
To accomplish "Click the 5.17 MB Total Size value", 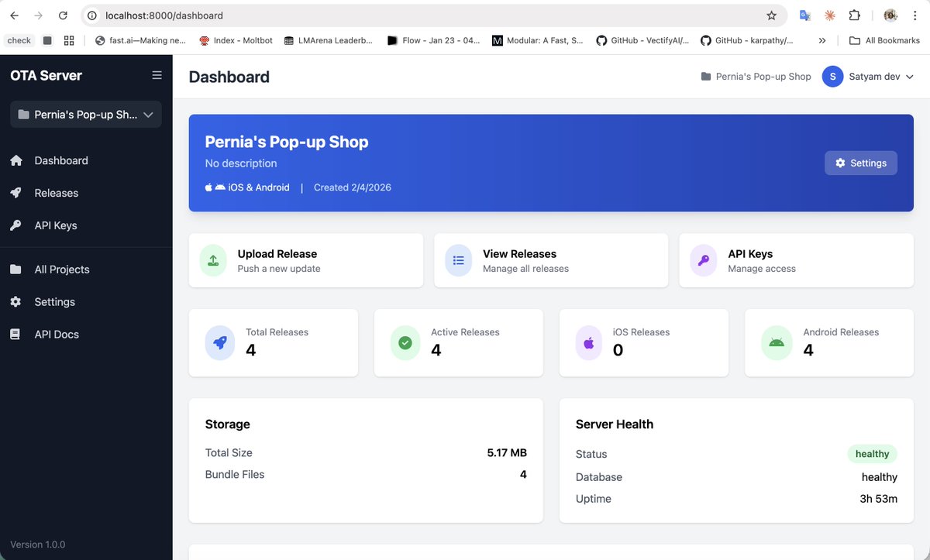I will pos(507,452).
